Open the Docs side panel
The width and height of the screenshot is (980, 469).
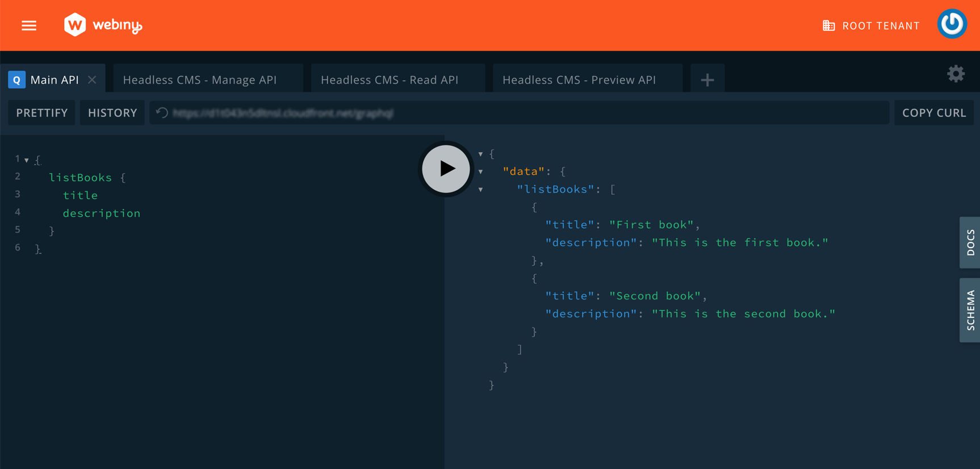[x=970, y=242]
